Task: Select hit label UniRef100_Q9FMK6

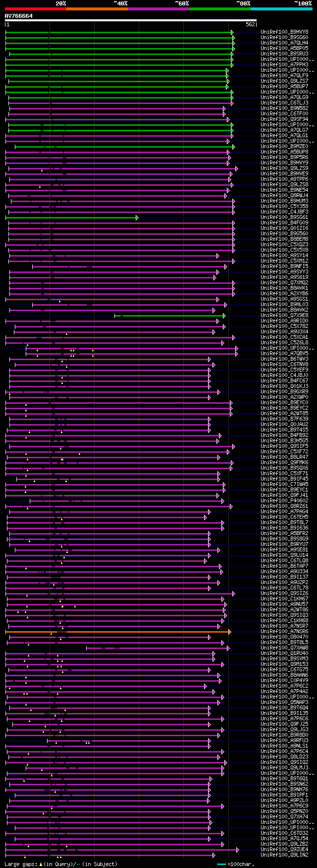Action: click(284, 462)
